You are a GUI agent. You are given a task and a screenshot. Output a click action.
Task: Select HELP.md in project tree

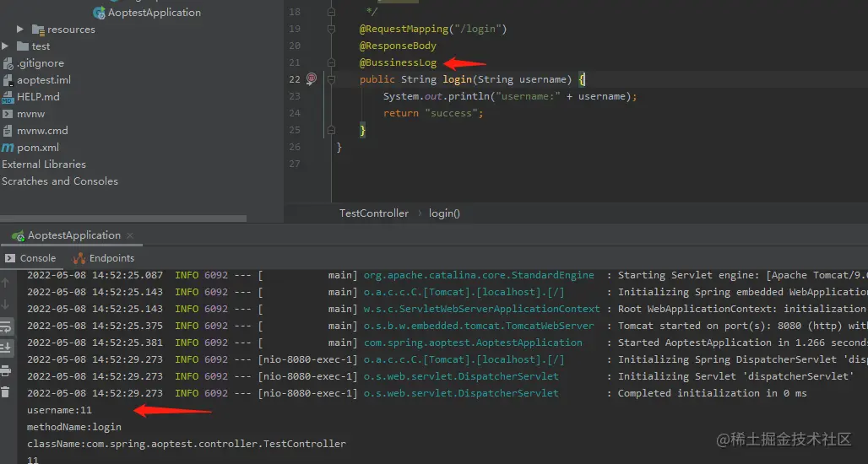click(x=38, y=97)
